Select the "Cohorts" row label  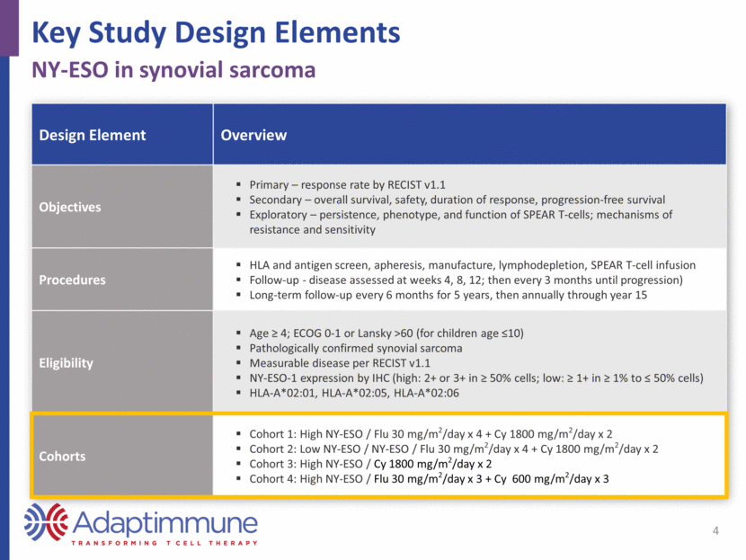62,457
